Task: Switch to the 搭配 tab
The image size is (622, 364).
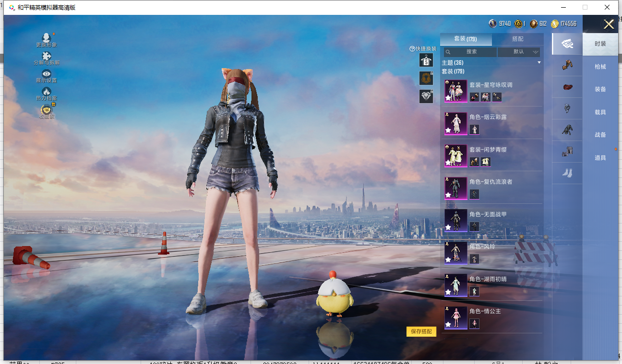Action: [517, 39]
